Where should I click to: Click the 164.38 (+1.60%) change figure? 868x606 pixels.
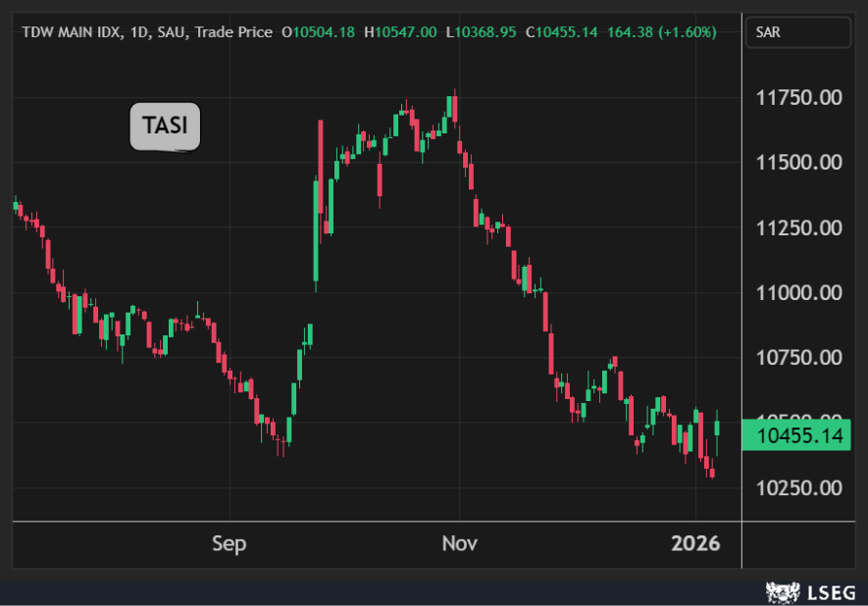tap(662, 32)
